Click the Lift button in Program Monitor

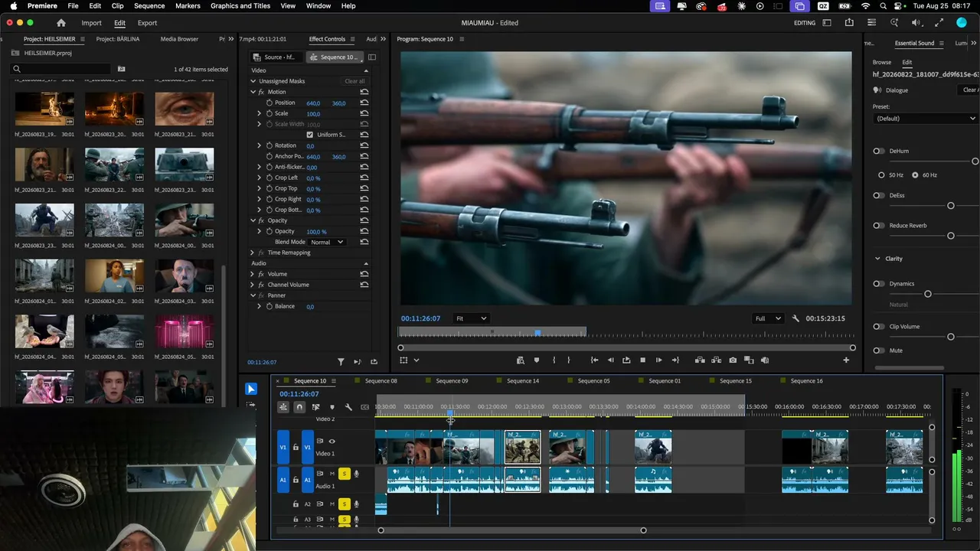point(700,360)
